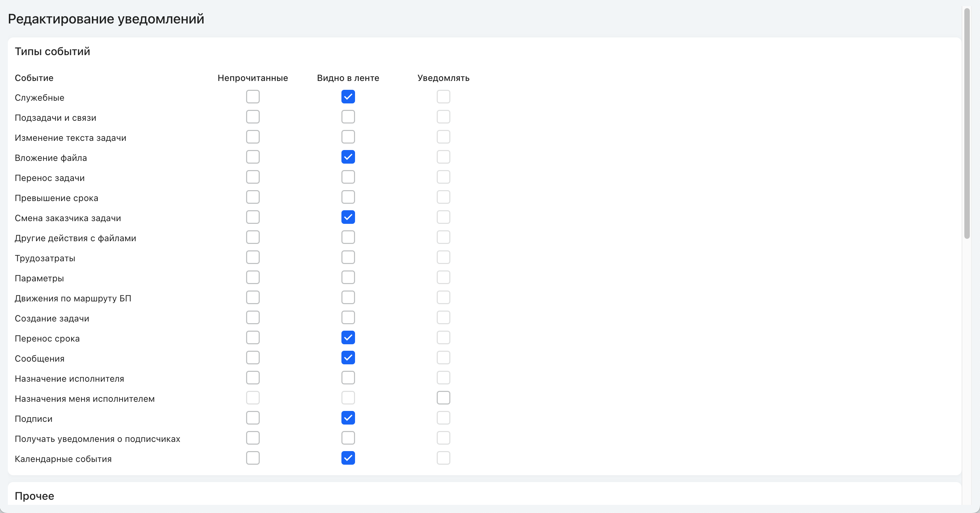Check Непрочитанные for Вложение файла

[253, 157]
